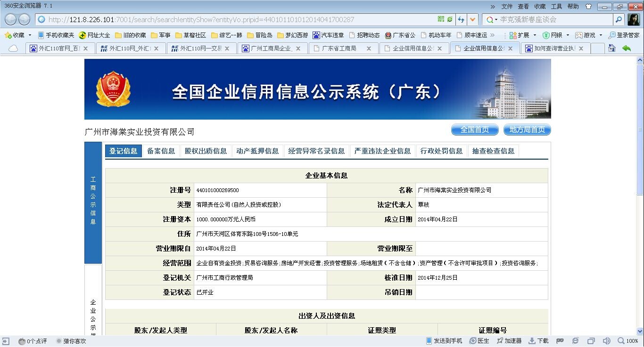This screenshot has width=644, height=347.
Task: Open the 查看 menu
Action: click(523, 7)
